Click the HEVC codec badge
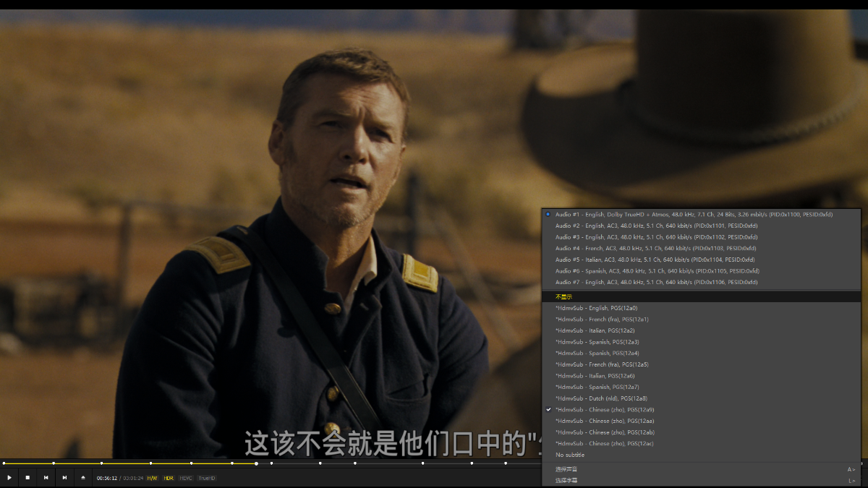868x488 pixels. [186, 478]
